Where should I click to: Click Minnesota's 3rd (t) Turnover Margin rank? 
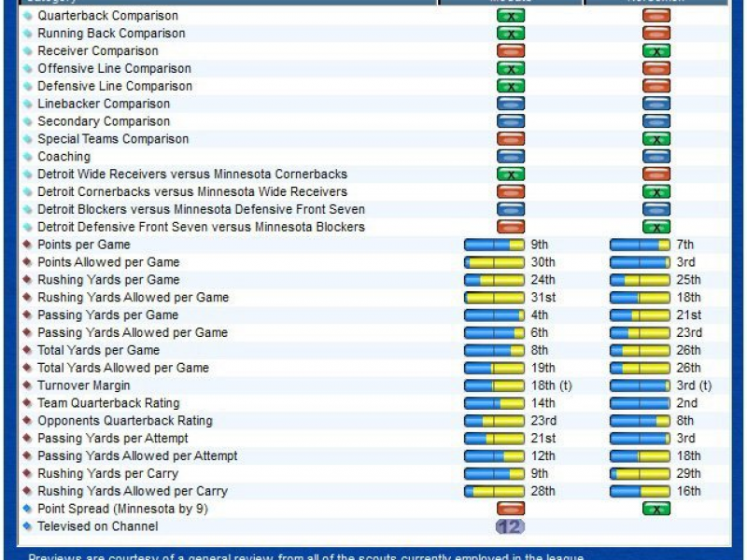click(x=694, y=385)
